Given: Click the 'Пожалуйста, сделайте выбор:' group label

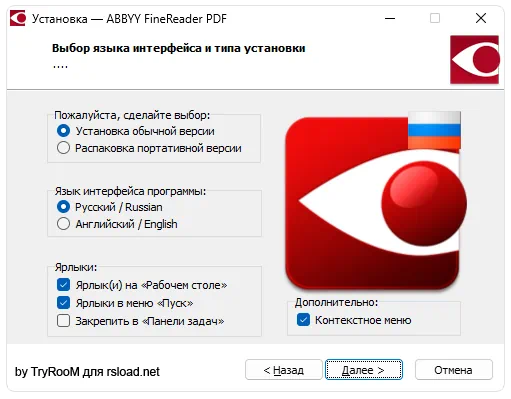Looking at the screenshot, I should (132, 115).
